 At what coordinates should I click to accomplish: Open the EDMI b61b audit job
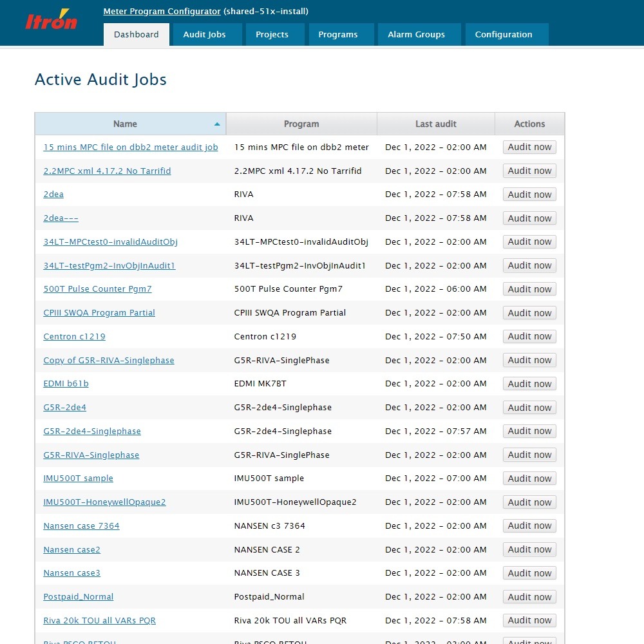point(66,384)
